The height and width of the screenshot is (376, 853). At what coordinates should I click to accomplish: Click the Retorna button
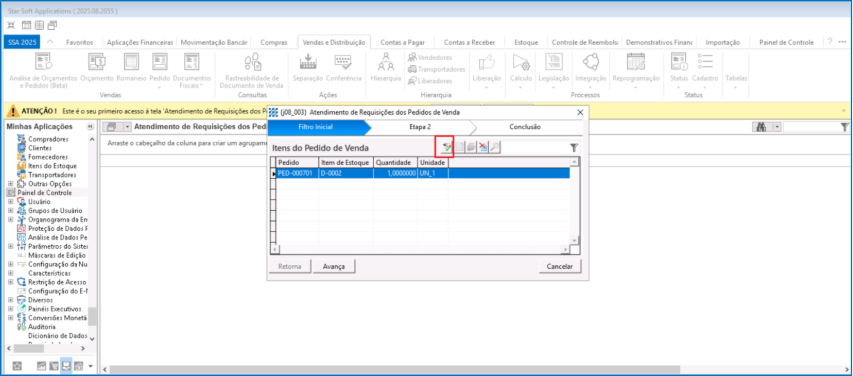[x=291, y=267]
